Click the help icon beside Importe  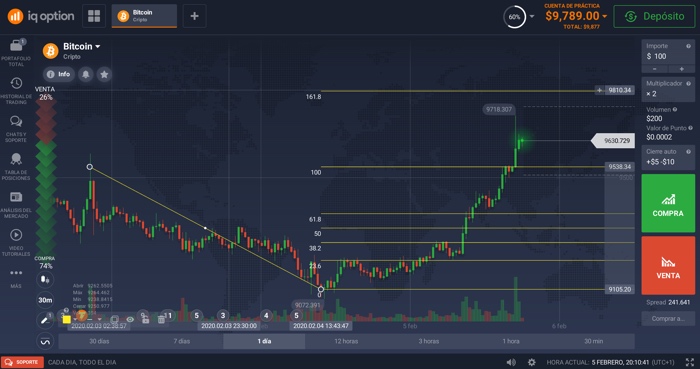click(x=688, y=46)
